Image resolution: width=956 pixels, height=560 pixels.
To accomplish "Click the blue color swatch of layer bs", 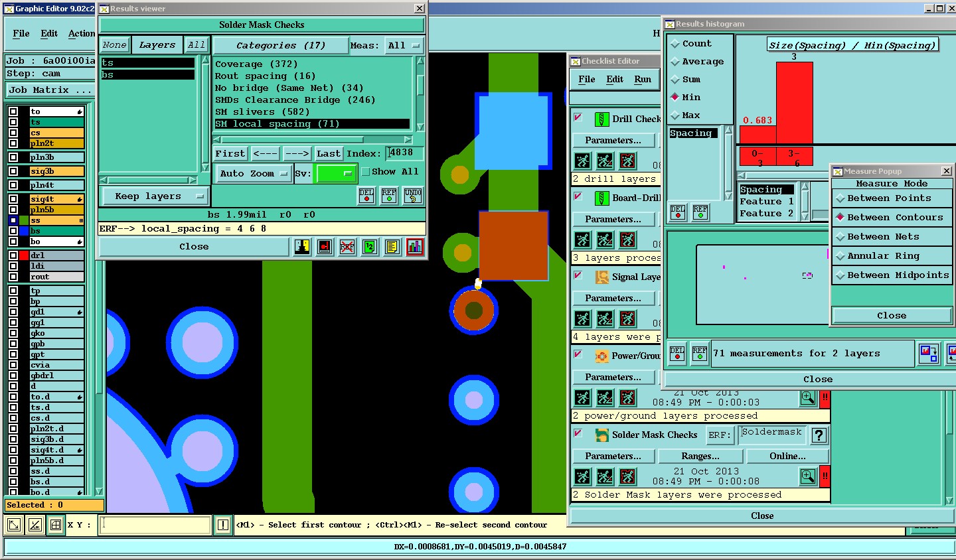I will pyautogui.click(x=24, y=231).
